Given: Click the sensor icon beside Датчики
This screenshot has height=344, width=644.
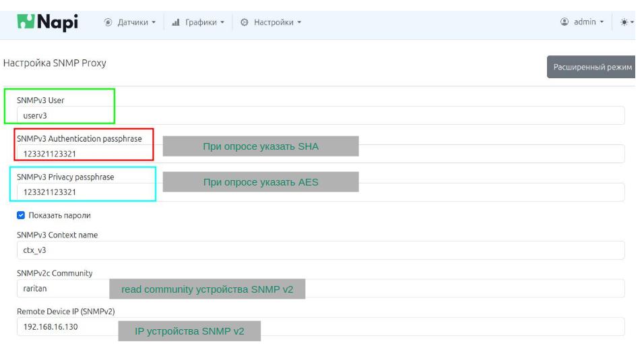Looking at the screenshot, I should click(x=109, y=22).
